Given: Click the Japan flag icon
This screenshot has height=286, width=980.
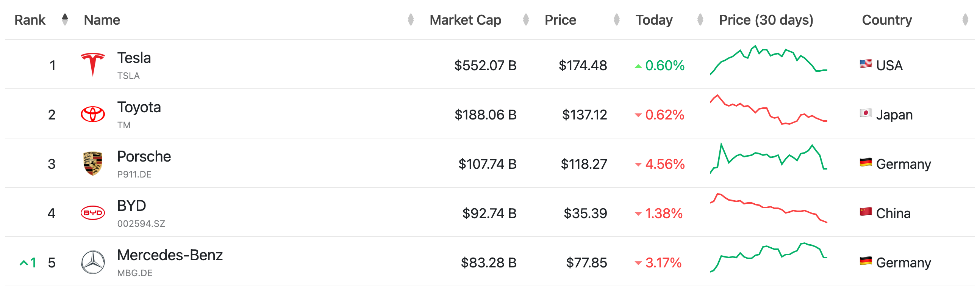Looking at the screenshot, I should click(x=866, y=113).
